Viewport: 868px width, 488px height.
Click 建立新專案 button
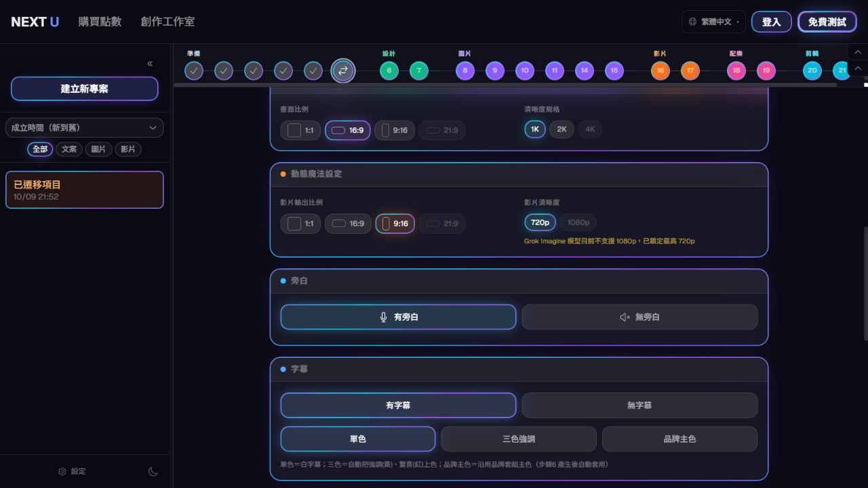tap(85, 89)
